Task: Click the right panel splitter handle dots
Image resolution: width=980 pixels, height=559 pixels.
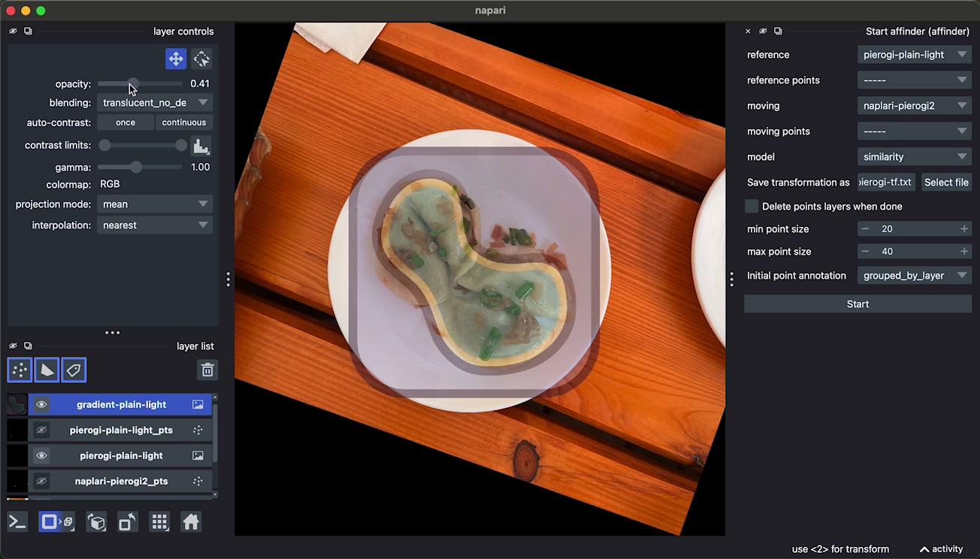Action: click(732, 279)
